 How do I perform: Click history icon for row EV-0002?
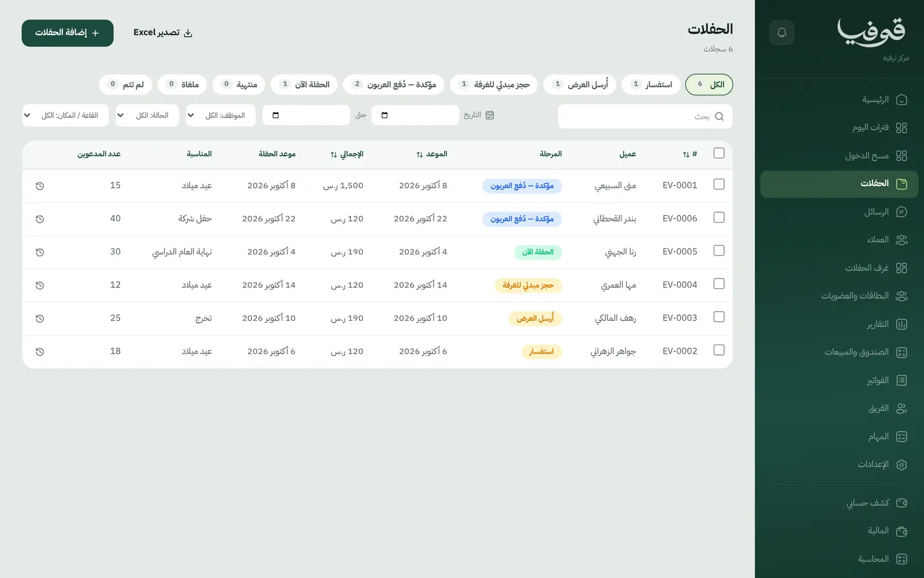(40, 352)
